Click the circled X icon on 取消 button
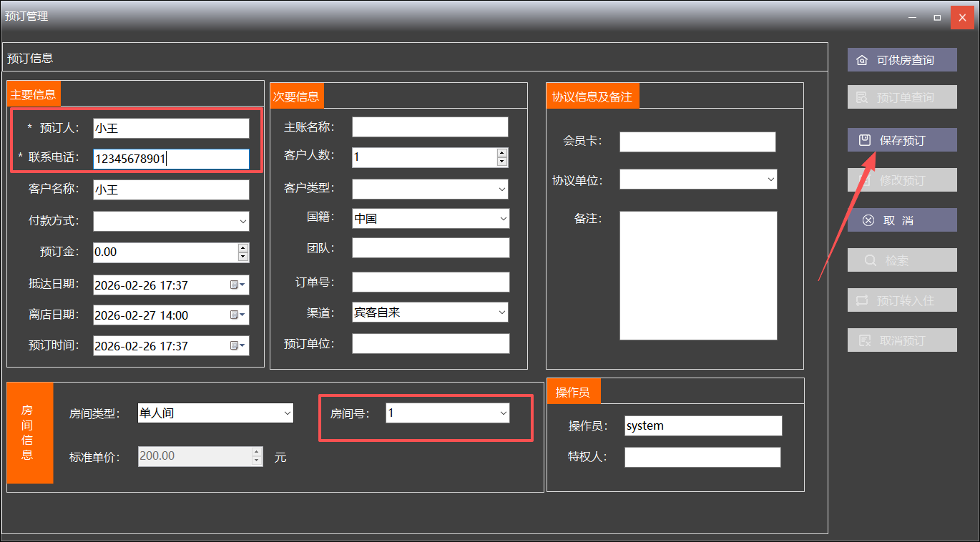The height and width of the screenshot is (542, 980). [868, 220]
